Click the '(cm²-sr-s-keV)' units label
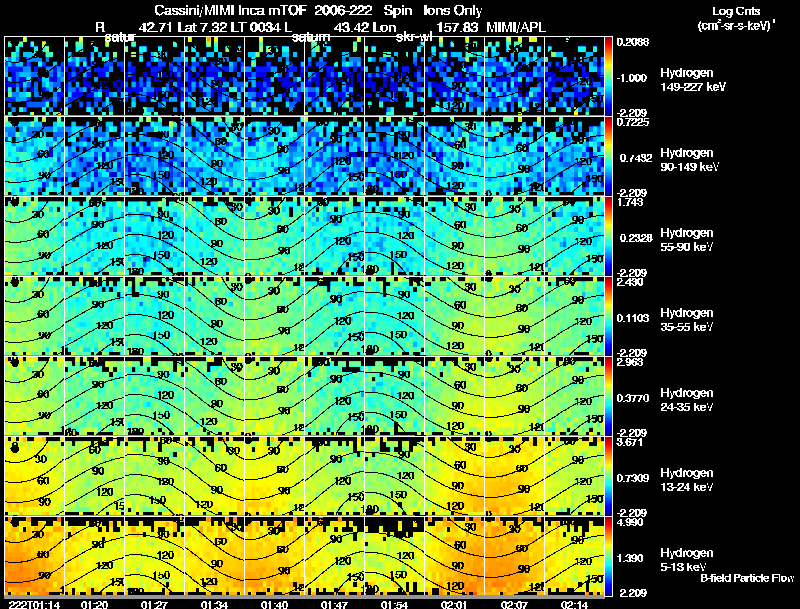The image size is (800, 609). coord(736,25)
